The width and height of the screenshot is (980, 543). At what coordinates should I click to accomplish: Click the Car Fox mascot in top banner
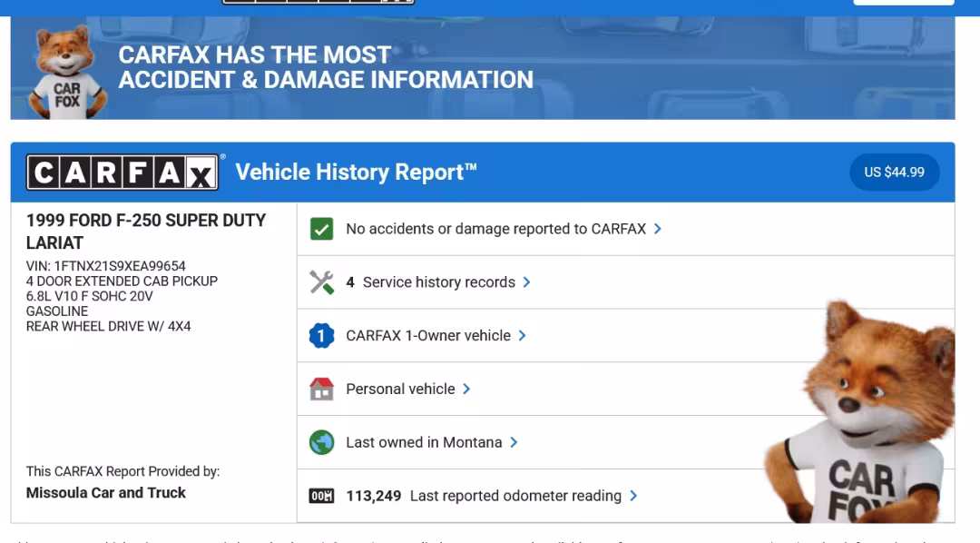click(67, 72)
